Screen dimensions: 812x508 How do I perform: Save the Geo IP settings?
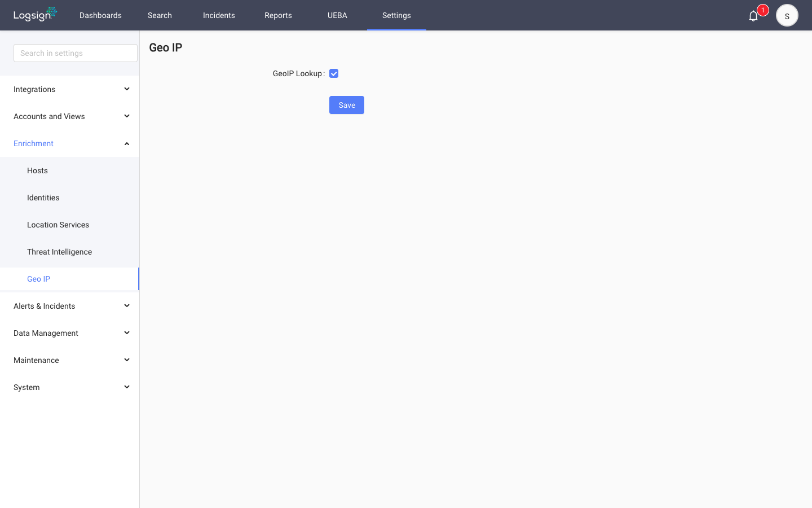(347, 105)
